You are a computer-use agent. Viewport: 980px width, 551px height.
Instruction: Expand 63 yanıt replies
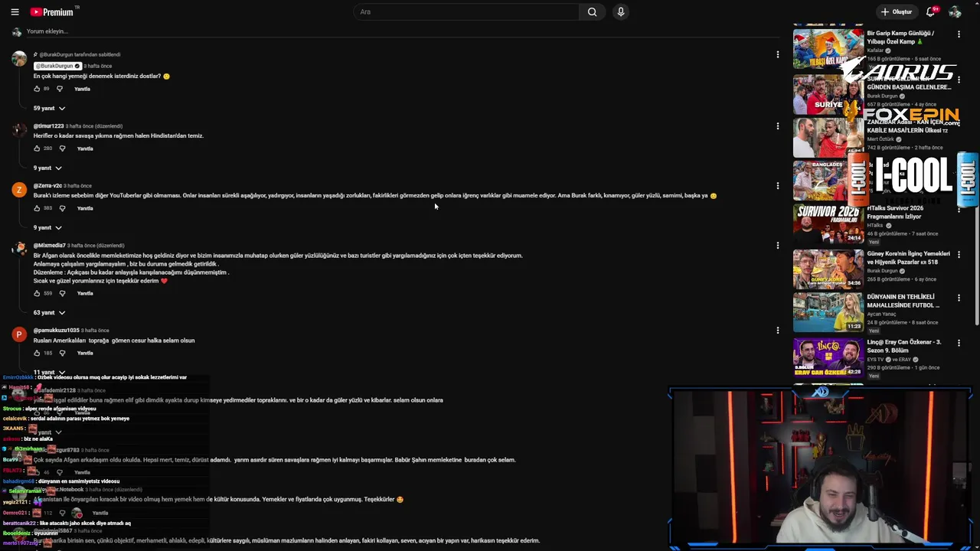pos(50,313)
